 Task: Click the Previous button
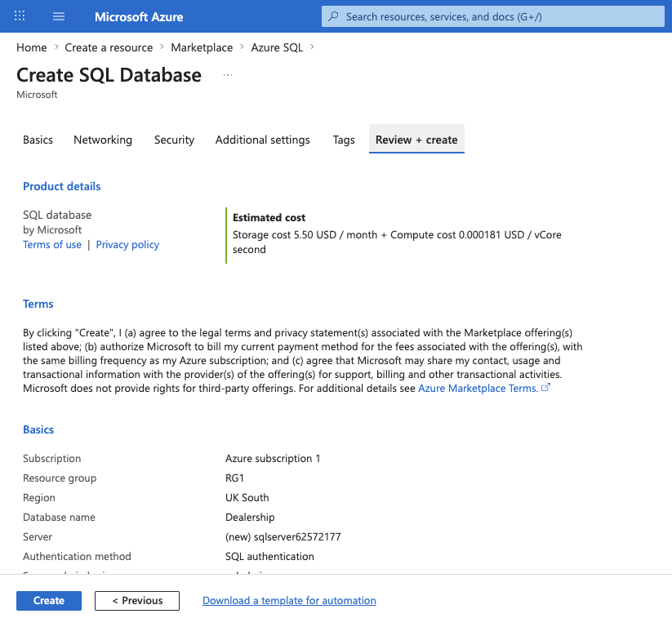point(137,600)
